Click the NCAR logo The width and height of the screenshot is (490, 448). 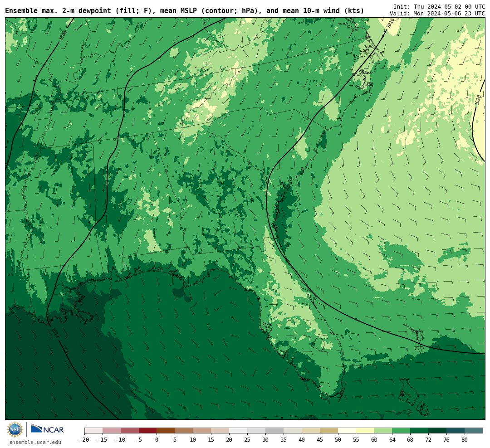coord(47,429)
